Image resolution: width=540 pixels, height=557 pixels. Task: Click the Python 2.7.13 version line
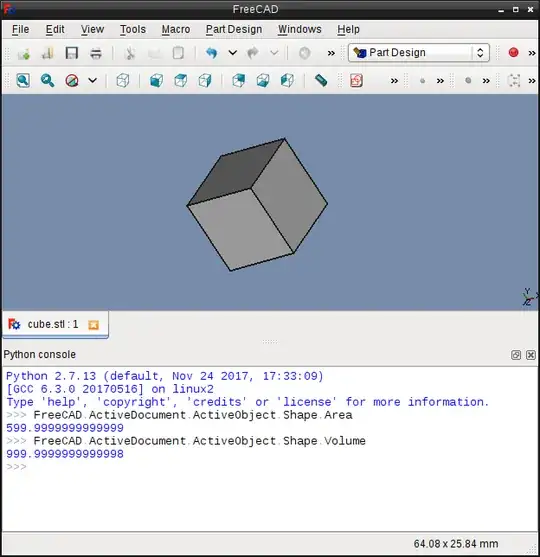[x=165, y=376]
